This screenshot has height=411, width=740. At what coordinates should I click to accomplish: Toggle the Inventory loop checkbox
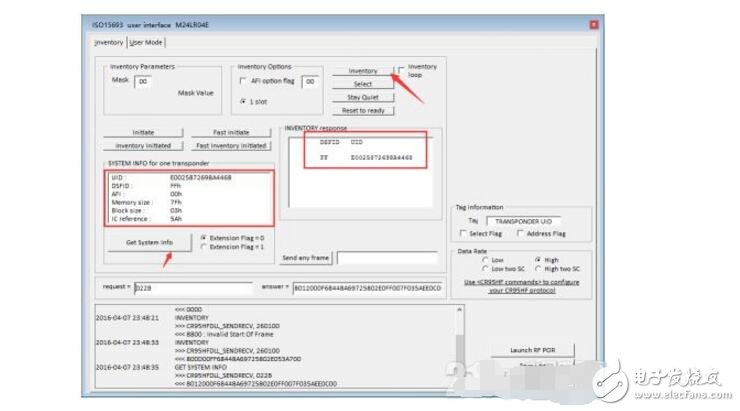click(402, 69)
